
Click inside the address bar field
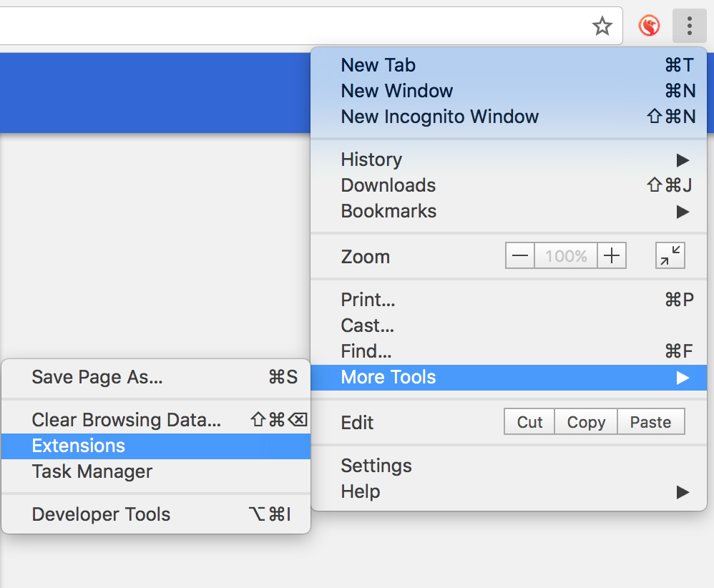[286, 26]
